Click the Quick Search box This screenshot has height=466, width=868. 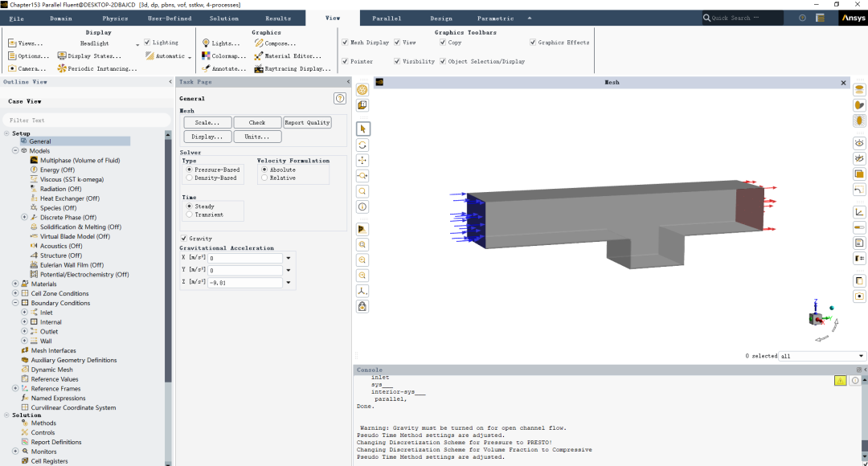742,18
